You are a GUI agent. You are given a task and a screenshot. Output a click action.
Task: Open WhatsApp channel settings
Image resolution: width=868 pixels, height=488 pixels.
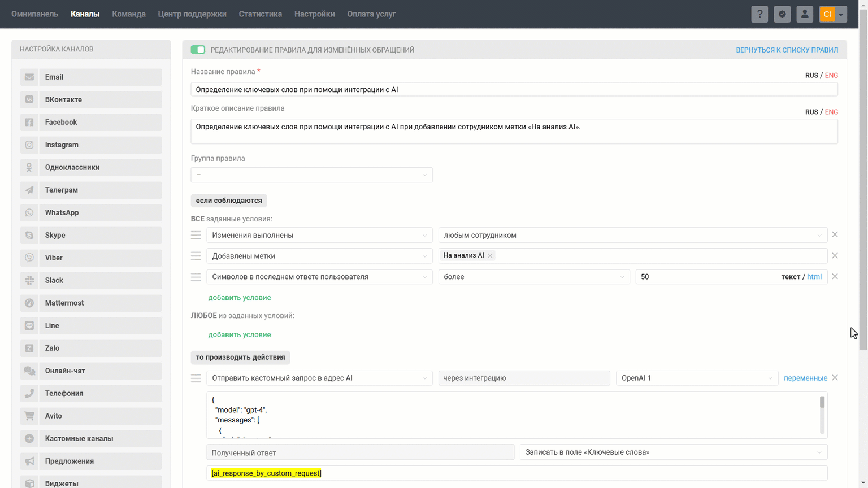(x=91, y=212)
